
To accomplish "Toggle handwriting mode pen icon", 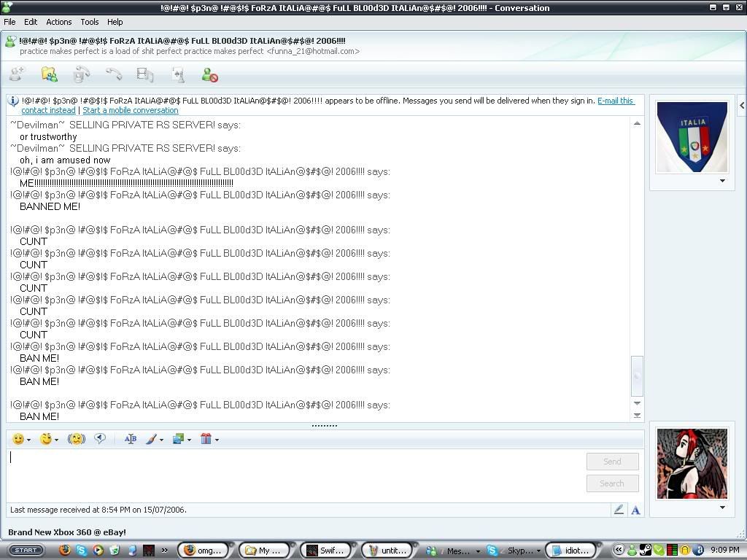I will click(619, 510).
